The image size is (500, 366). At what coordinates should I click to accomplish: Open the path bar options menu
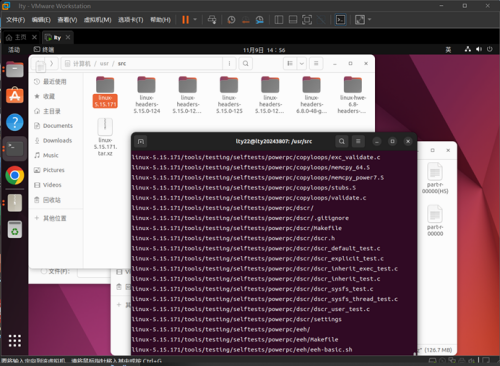click(229, 63)
